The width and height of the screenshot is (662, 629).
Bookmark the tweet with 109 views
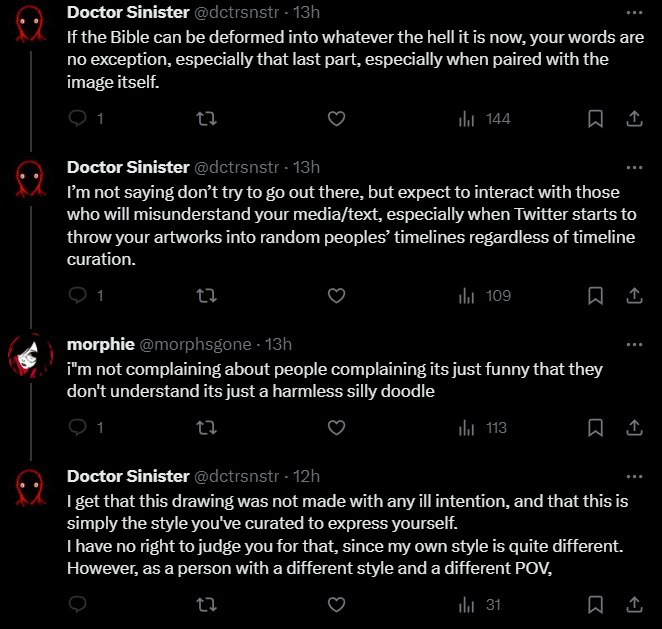595,296
